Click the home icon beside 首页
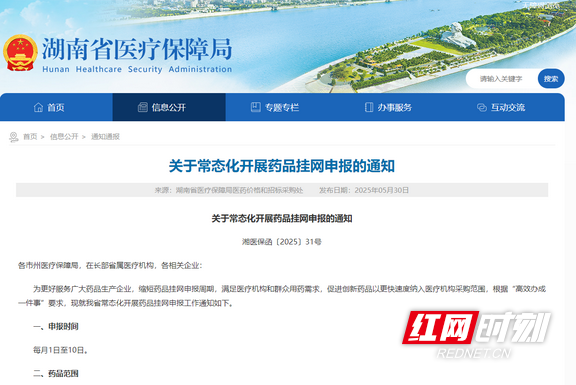Screen dimensions: 576x385 click(x=38, y=107)
